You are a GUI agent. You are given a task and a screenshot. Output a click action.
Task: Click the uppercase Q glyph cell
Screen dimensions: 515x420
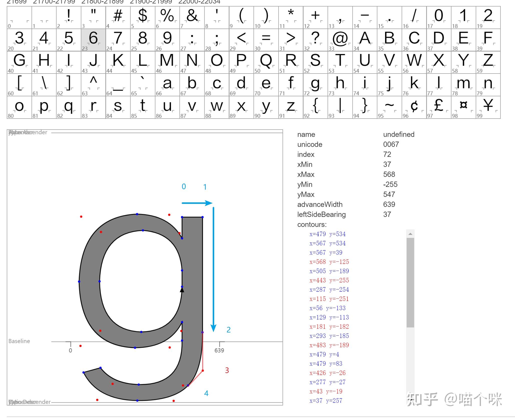(x=266, y=62)
